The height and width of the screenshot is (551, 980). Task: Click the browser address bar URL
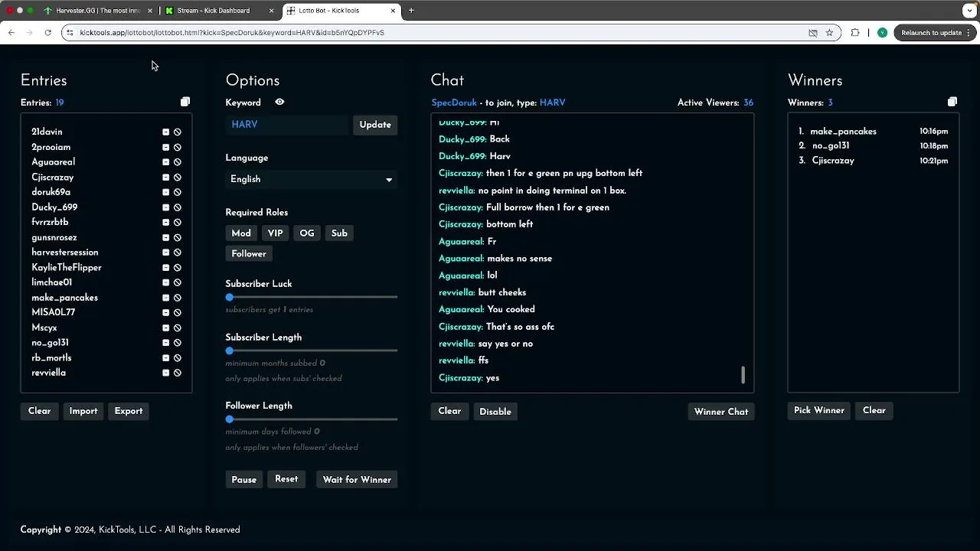click(231, 33)
